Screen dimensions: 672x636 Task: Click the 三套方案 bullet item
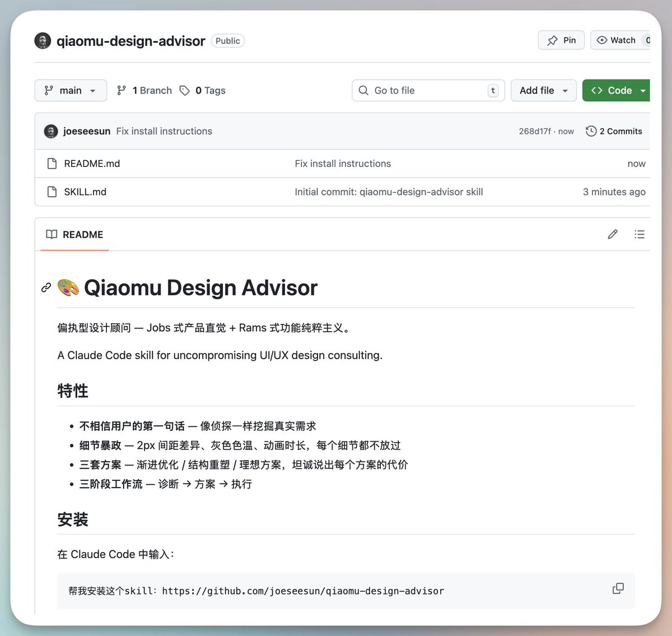click(x=244, y=465)
